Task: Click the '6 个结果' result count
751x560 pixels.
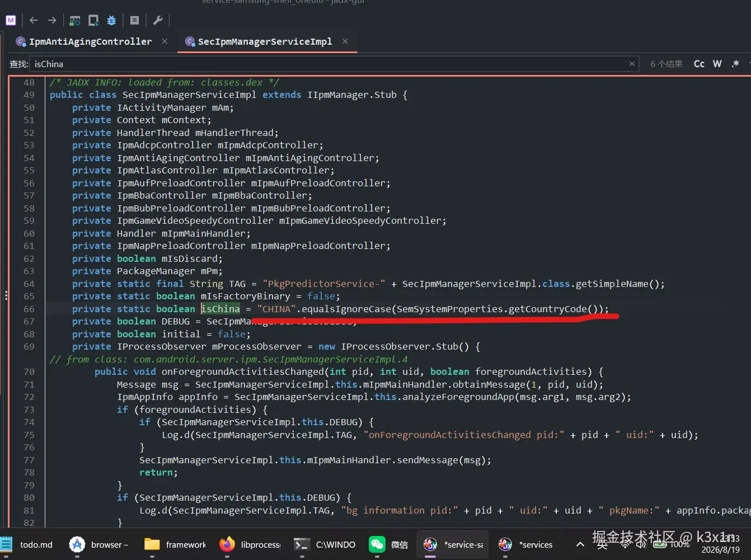Action: [666, 64]
